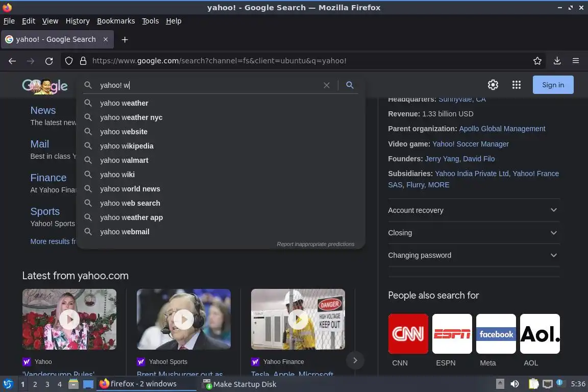Choose the 'yahoo walmart' suggestion
The image size is (588, 392).
(220, 160)
